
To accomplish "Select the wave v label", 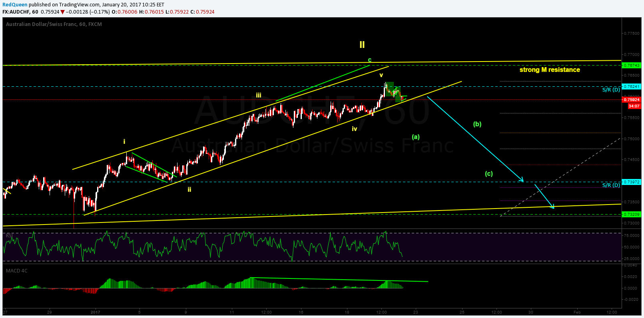I will coord(381,75).
